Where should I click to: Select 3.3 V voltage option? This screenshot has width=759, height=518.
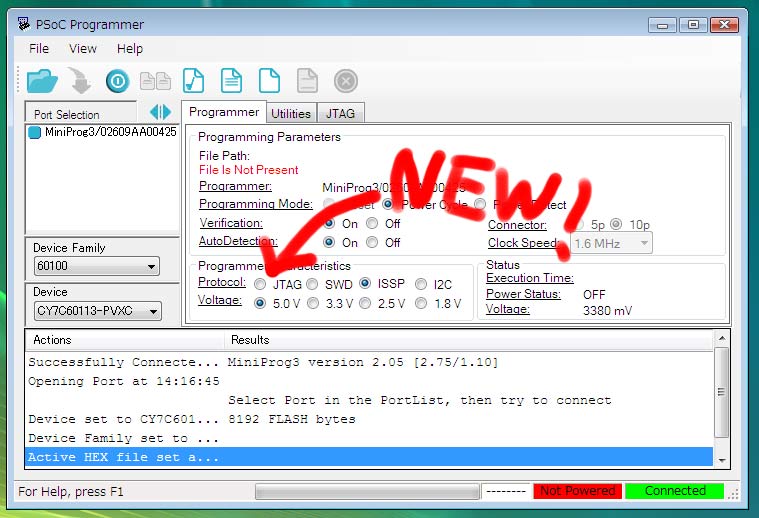click(313, 304)
